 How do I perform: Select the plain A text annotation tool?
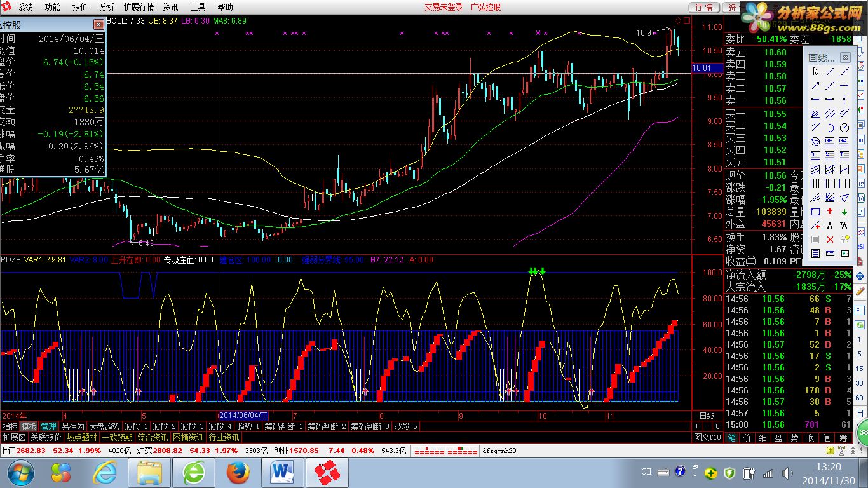click(830, 226)
